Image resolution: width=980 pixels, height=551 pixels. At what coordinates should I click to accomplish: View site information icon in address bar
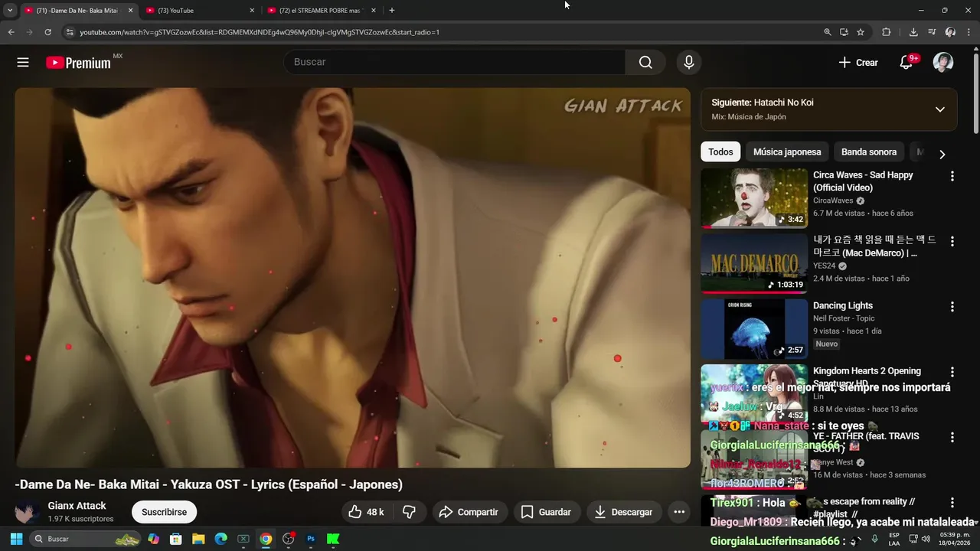(x=70, y=32)
